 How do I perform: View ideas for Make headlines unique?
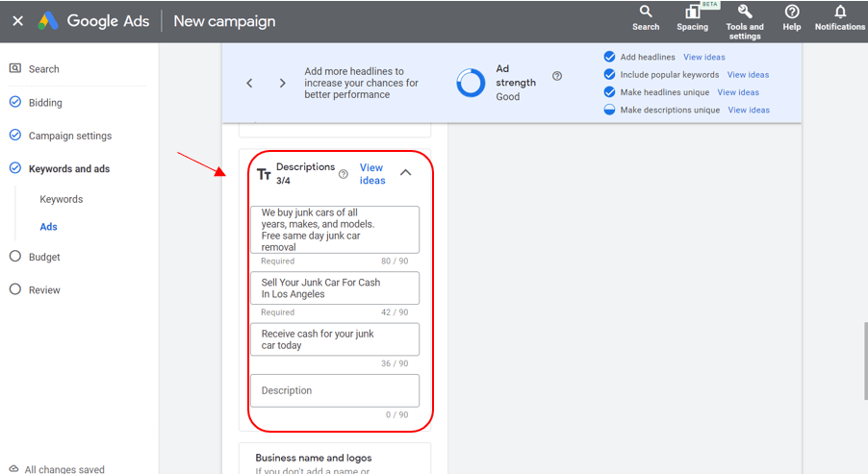coord(738,92)
